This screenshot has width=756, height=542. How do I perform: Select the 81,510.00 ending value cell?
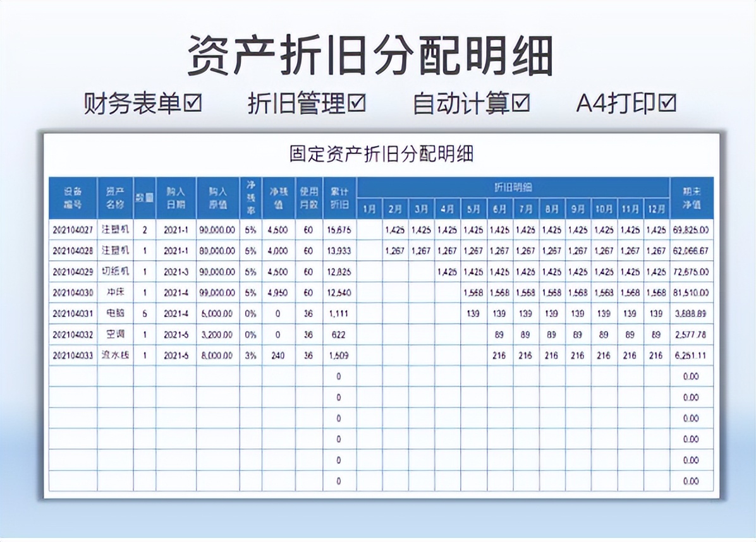[x=692, y=292]
